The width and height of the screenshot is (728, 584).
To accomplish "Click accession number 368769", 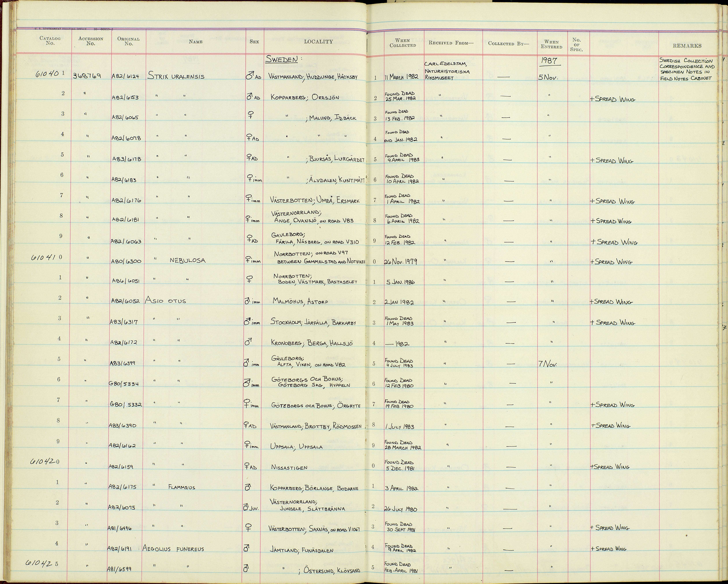I will [87, 76].
